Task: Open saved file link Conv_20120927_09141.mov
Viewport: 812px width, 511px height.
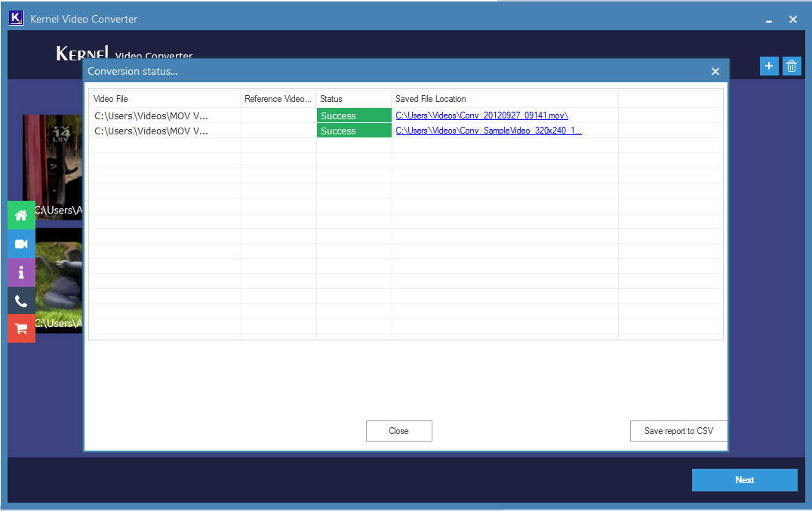Action: (481, 115)
